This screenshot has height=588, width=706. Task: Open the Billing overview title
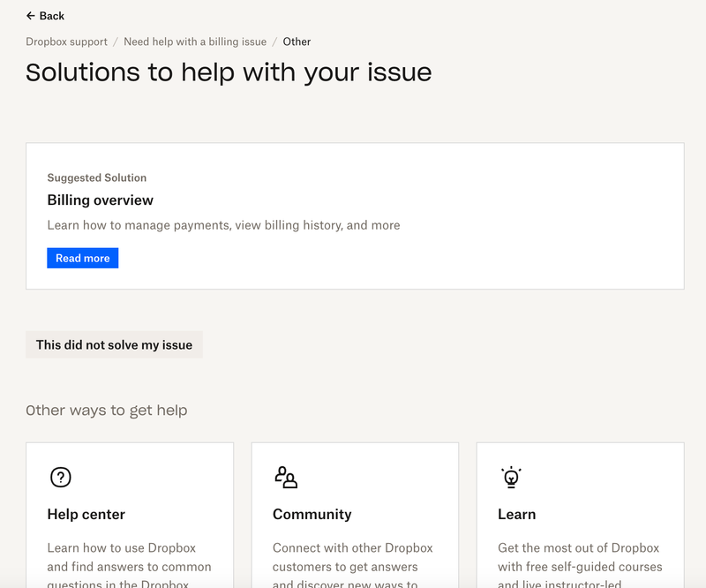click(100, 200)
